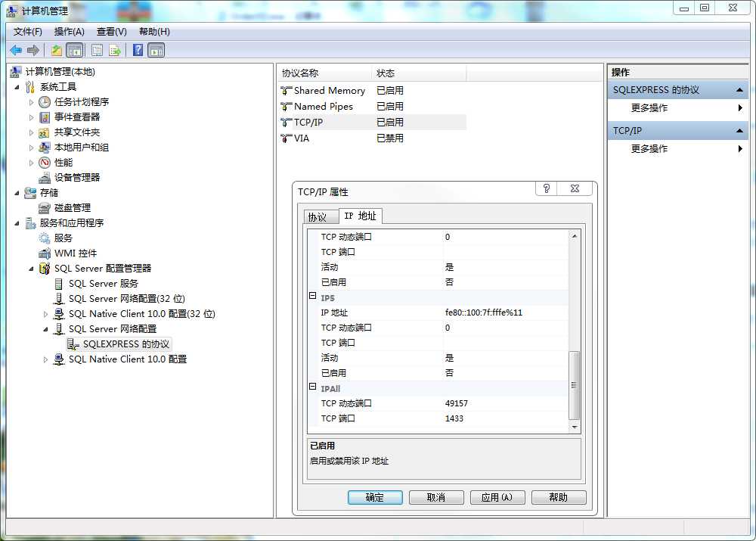This screenshot has width=756, height=541.
Task: Collapse the 存储 tree node
Action: click(17, 193)
